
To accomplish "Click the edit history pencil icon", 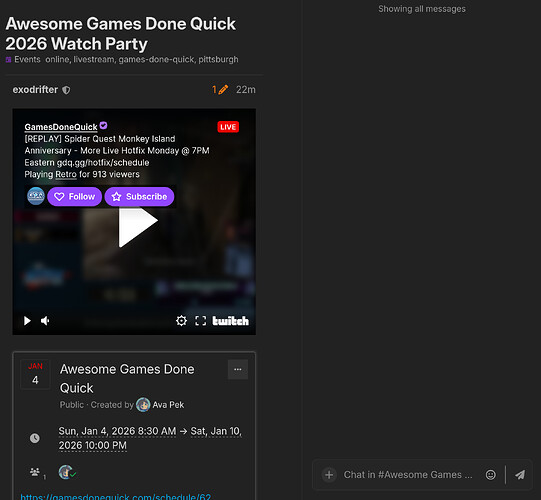I will point(223,90).
